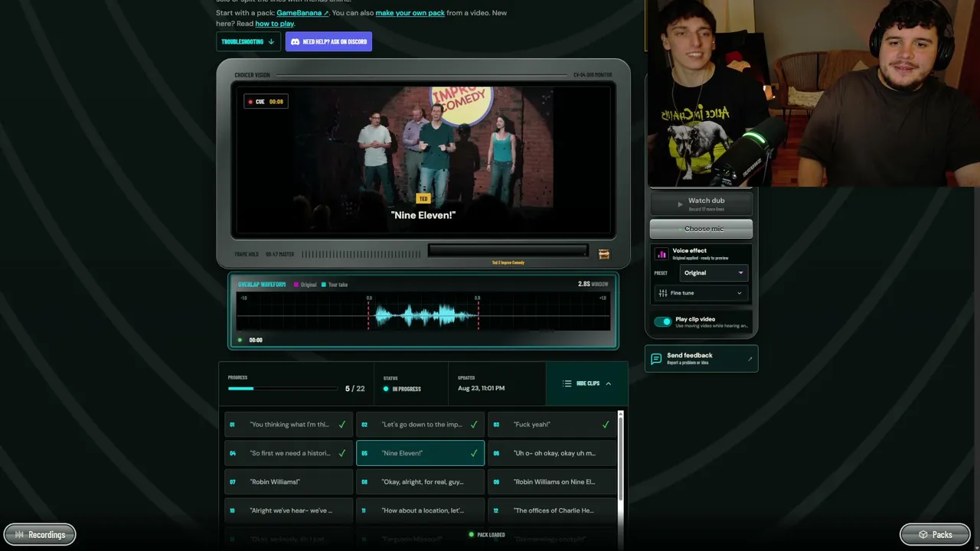The image size is (980, 551).
Task: Click the purple Original legend swatch
Action: pyautogui.click(x=296, y=285)
